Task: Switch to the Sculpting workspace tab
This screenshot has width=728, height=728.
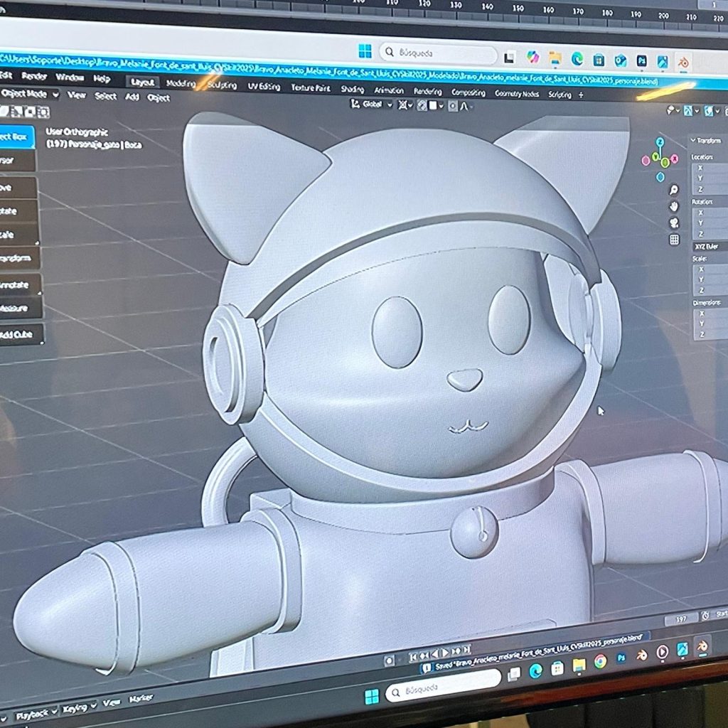Action: coord(221,85)
